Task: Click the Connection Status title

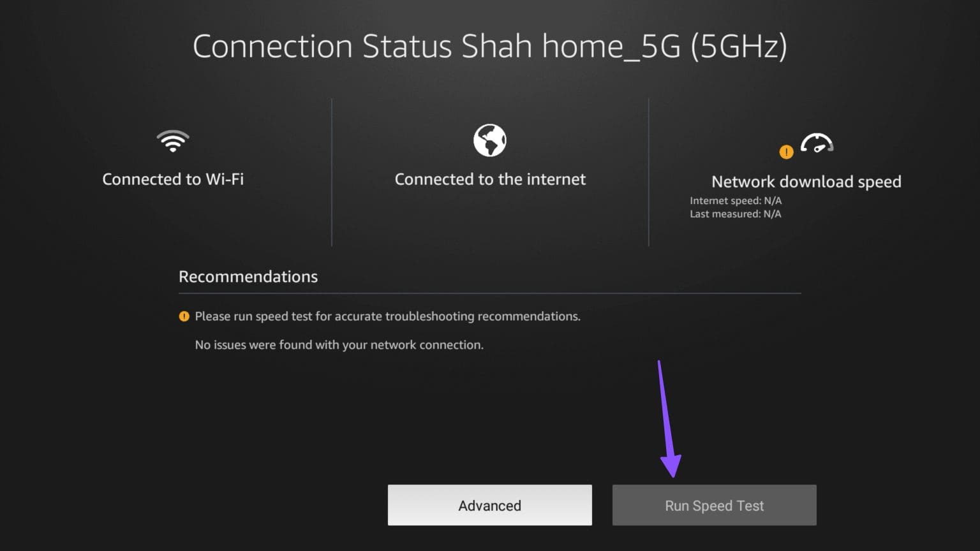Action: [322, 45]
